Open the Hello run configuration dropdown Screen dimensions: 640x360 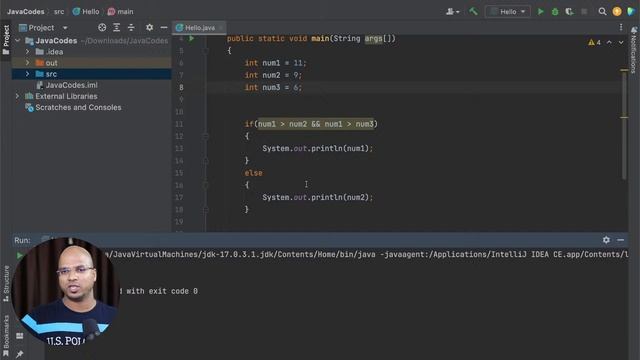pos(508,11)
